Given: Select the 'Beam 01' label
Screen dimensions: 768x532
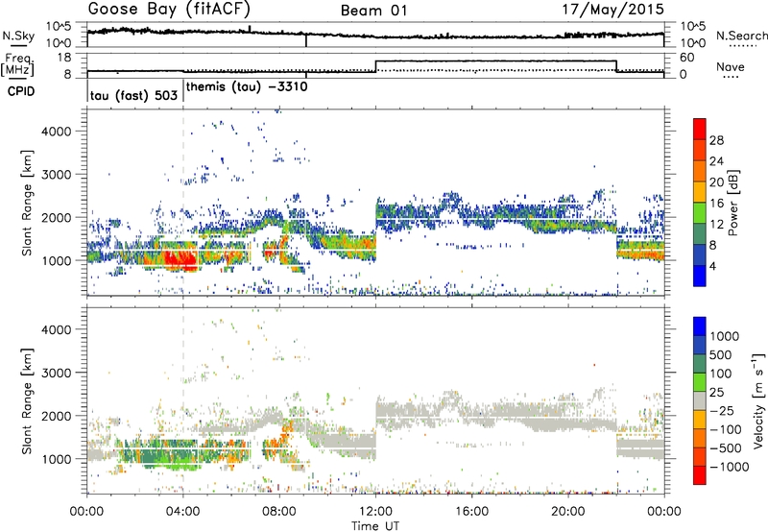Looking at the screenshot, I should pyautogui.click(x=374, y=11).
